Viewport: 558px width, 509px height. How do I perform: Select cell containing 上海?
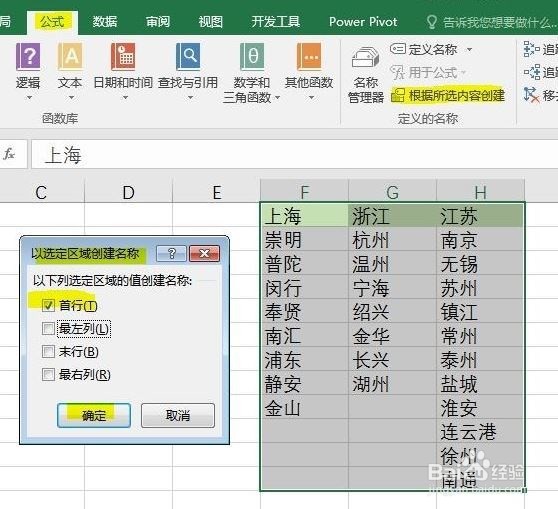coord(304,215)
